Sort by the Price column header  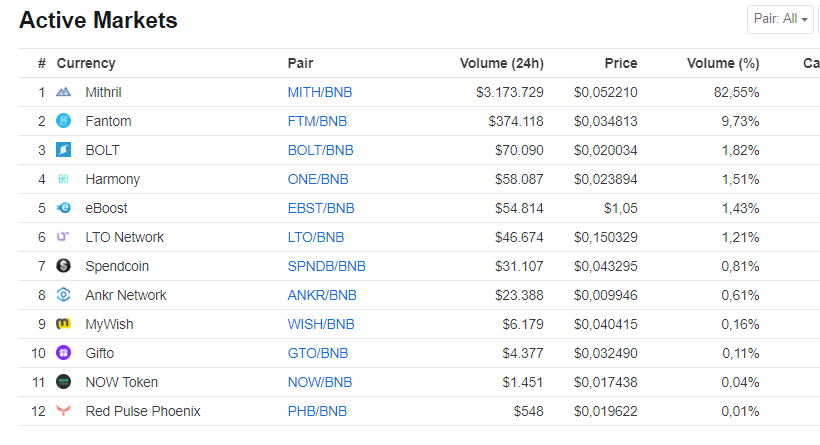pyautogui.click(x=621, y=63)
